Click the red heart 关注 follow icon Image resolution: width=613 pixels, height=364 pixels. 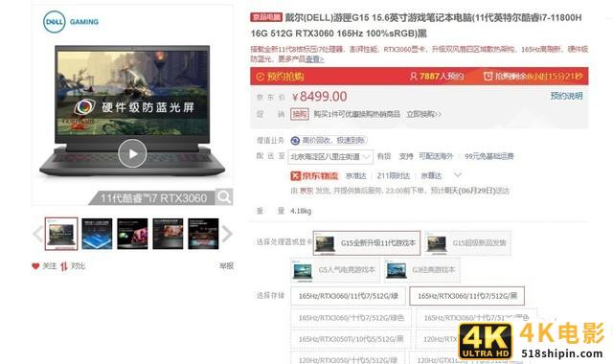35,266
